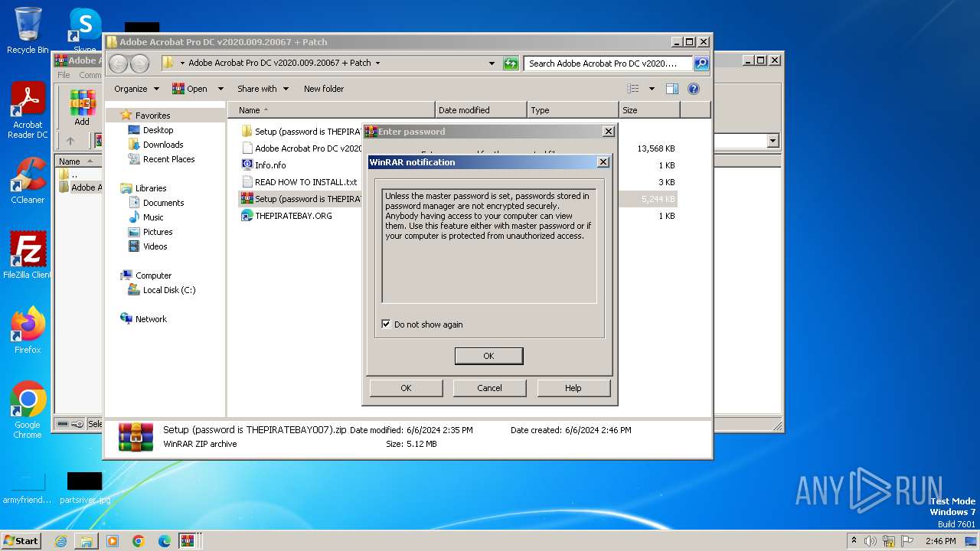
Task: Sort by Date modified column
Action: coord(481,110)
